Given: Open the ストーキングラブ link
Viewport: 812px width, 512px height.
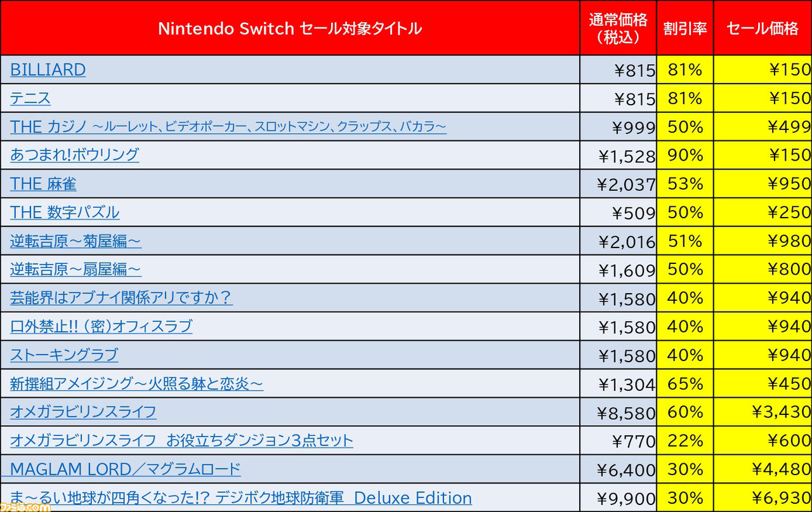Looking at the screenshot, I should point(64,355).
